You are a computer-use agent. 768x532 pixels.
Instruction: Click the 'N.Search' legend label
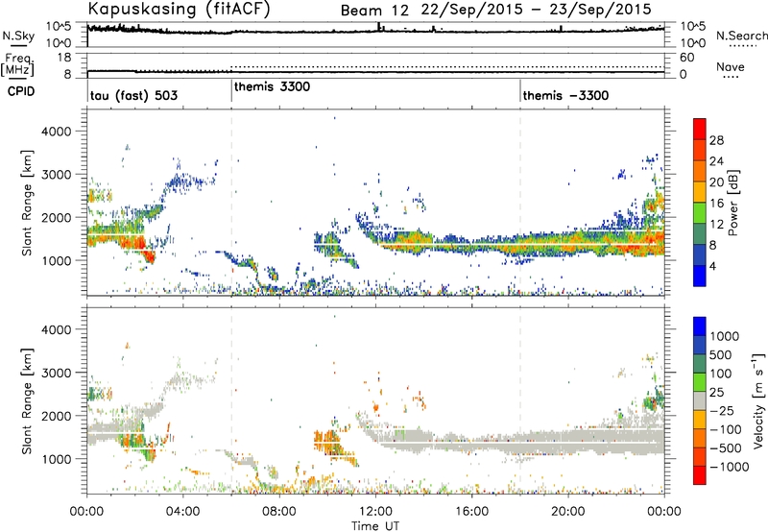742,36
